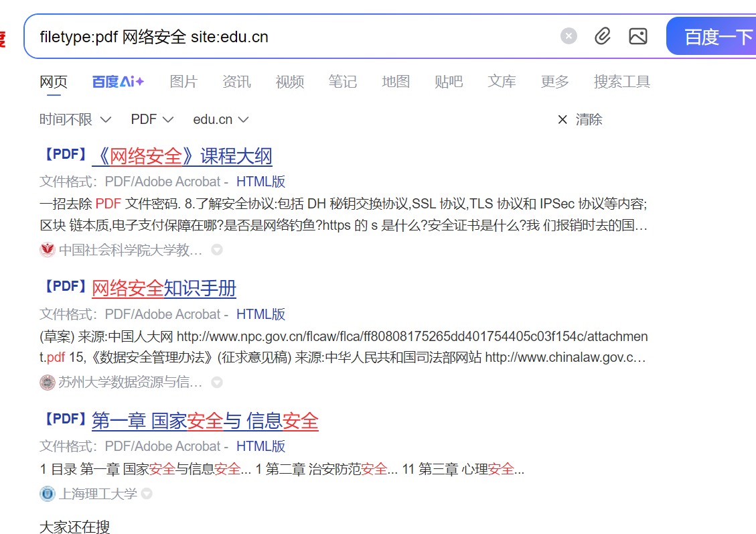This screenshot has width=756, height=534.
Task: Click the 【PDF】 tag before 网络安全知识手册
Action: [65, 286]
